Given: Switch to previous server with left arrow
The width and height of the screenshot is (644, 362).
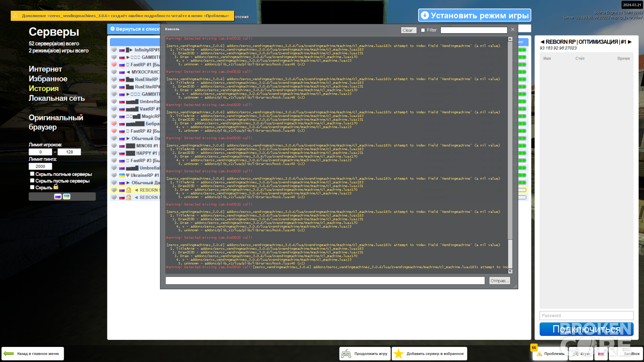Looking at the screenshot, I should coord(542,42).
